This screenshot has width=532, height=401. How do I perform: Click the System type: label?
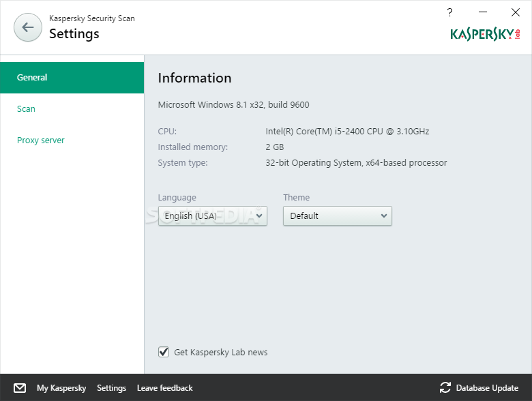(x=183, y=163)
